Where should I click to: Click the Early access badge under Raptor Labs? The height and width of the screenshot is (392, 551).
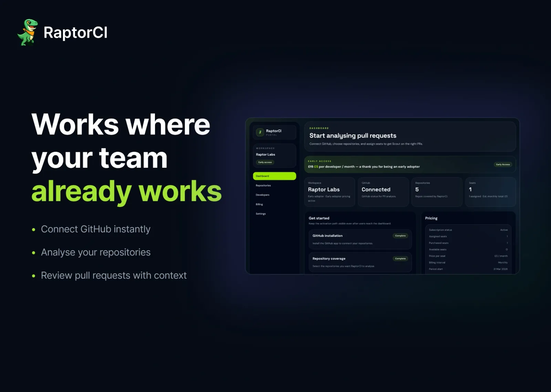point(265,162)
